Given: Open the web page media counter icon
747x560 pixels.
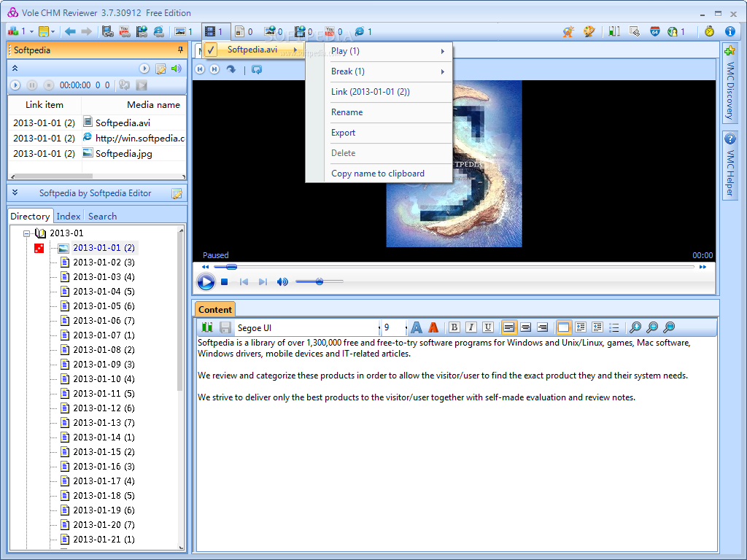Looking at the screenshot, I should pos(359,31).
